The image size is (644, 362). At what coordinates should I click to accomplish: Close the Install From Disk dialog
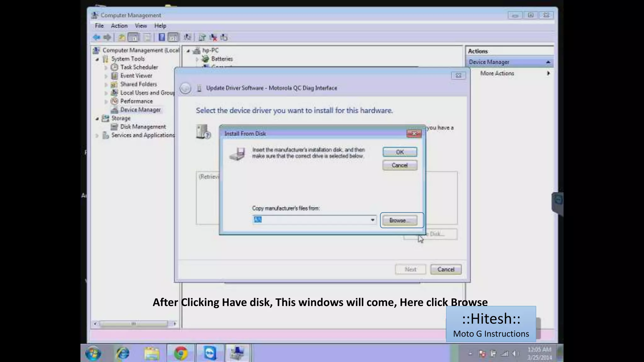(414, 134)
